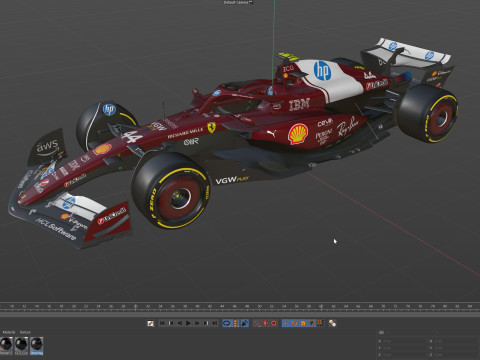Image resolution: width=480 pixels, height=360 pixels.
Task: Toggle rotation keyframe recording
Action: pos(294,323)
